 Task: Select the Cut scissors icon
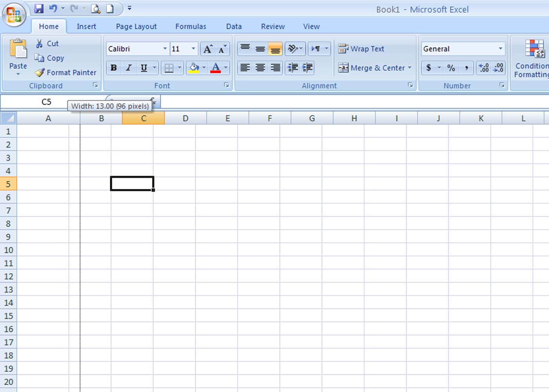coord(40,44)
